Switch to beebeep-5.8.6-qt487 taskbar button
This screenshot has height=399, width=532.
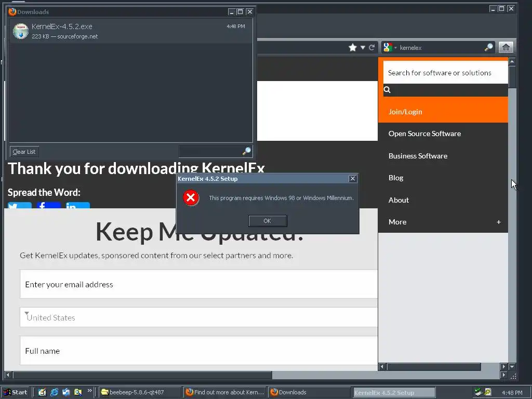(140, 392)
